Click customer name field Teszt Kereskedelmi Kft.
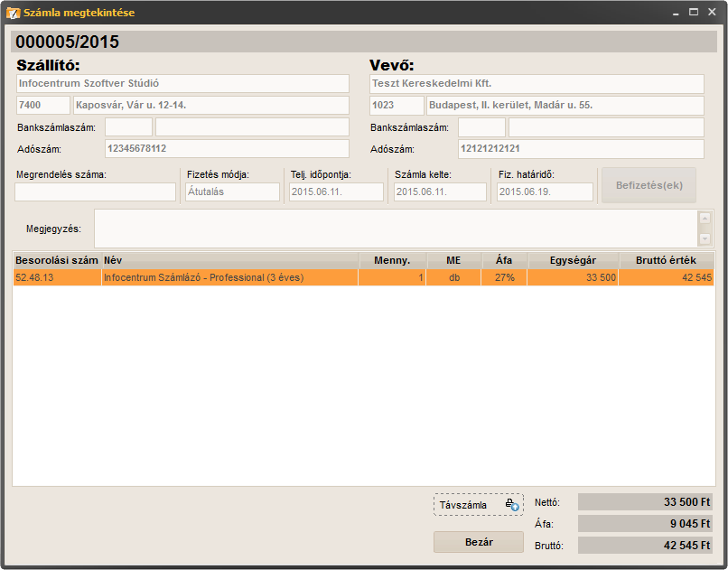 tap(537, 83)
